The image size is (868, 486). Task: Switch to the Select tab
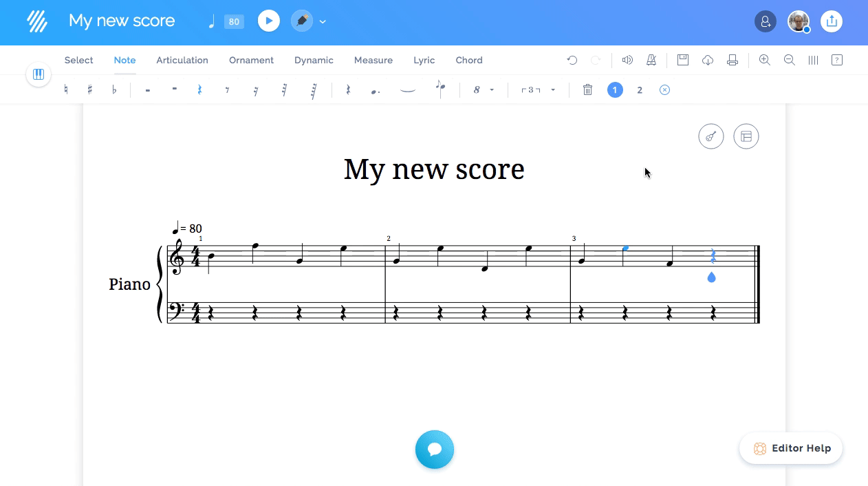(78, 60)
